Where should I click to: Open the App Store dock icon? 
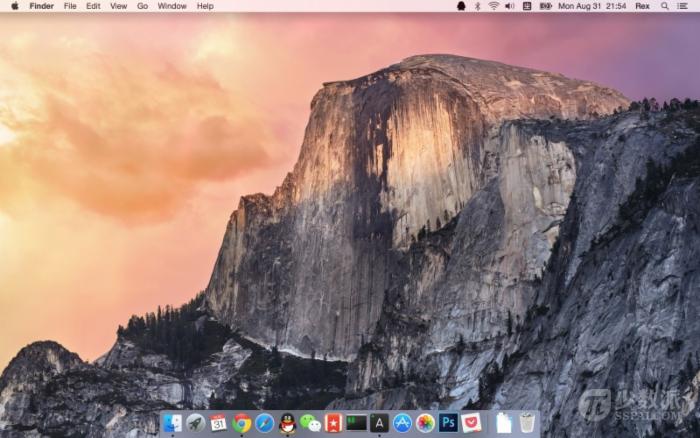(402, 423)
